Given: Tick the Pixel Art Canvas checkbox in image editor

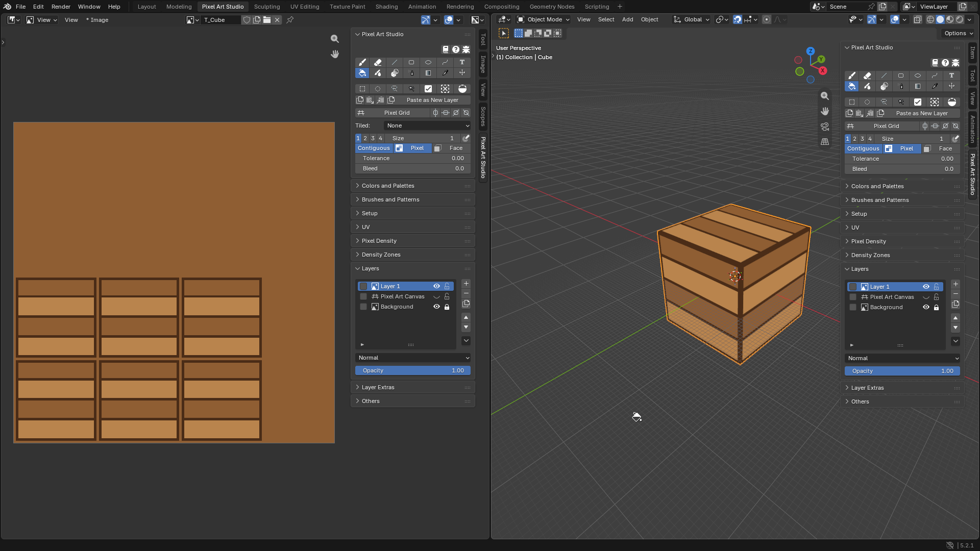Looking at the screenshot, I should click(x=363, y=296).
